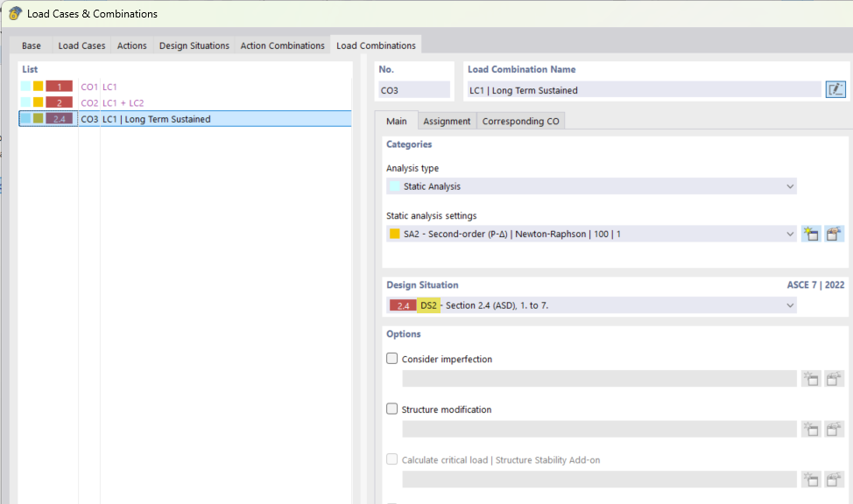Select CO2 LC1 + LC2 in list
This screenshot has height=504, width=853.
click(x=123, y=103)
